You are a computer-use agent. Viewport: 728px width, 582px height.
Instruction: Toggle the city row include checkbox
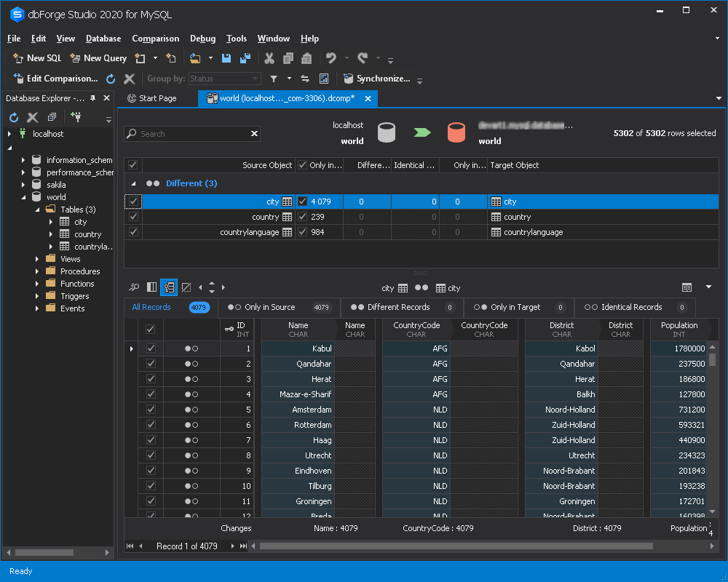[133, 202]
